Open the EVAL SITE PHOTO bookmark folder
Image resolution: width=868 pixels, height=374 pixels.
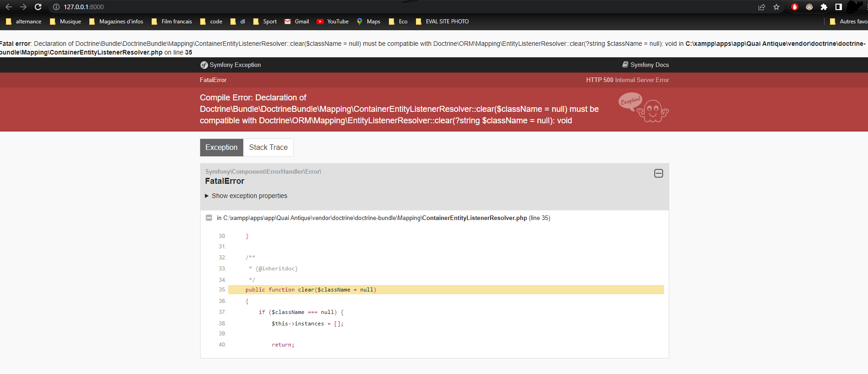tap(442, 22)
